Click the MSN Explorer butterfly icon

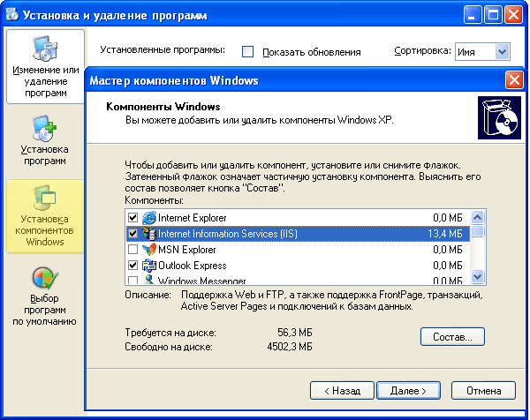(x=148, y=250)
